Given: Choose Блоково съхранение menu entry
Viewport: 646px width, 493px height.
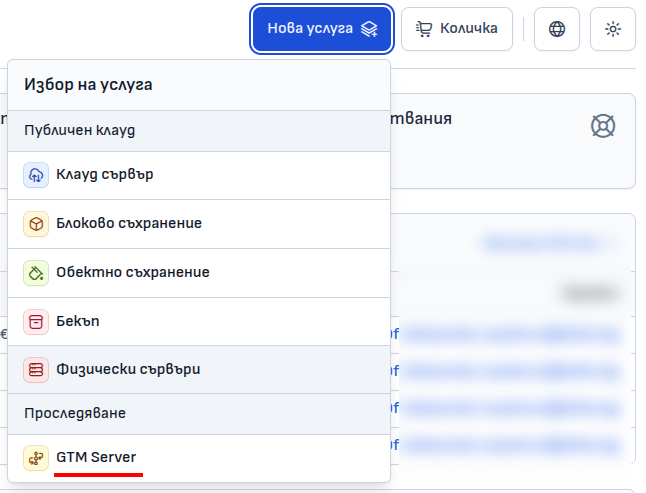Looking at the screenshot, I should coord(129,224).
